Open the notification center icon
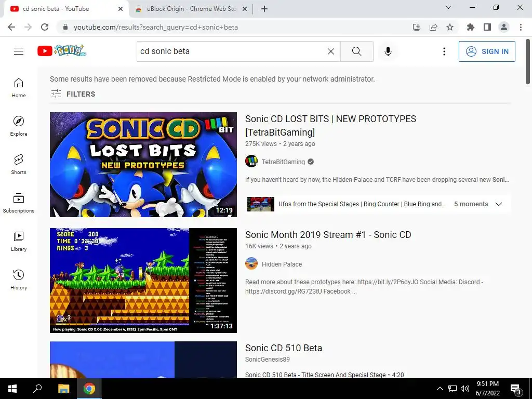The width and height of the screenshot is (532, 399). (x=515, y=390)
